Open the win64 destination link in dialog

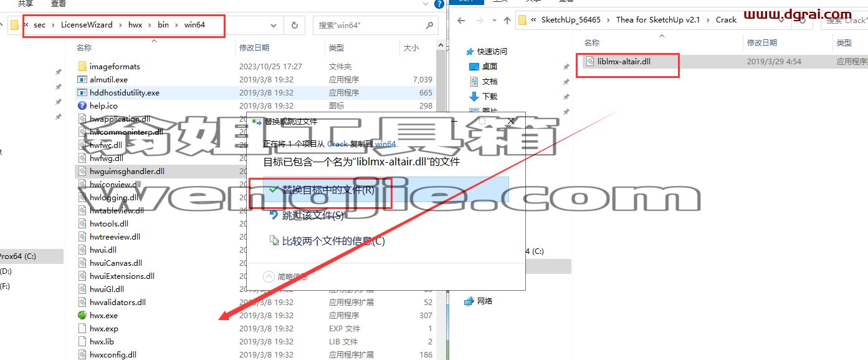385,144
